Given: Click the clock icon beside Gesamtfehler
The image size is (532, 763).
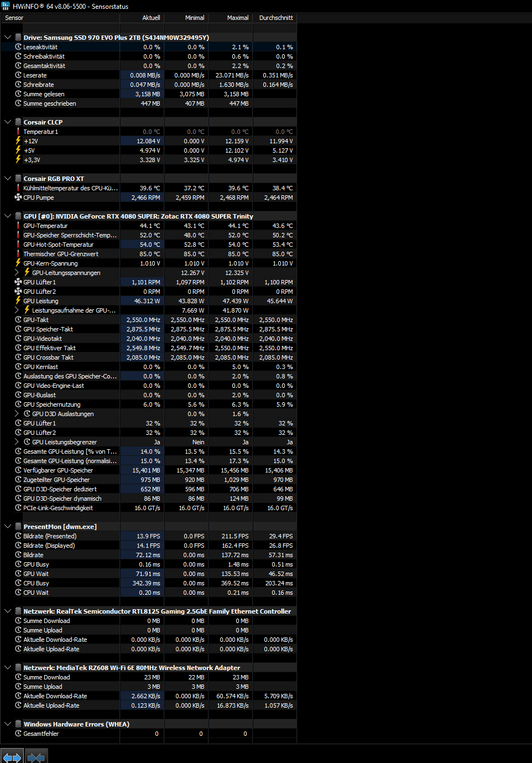Looking at the screenshot, I should click(x=18, y=734).
